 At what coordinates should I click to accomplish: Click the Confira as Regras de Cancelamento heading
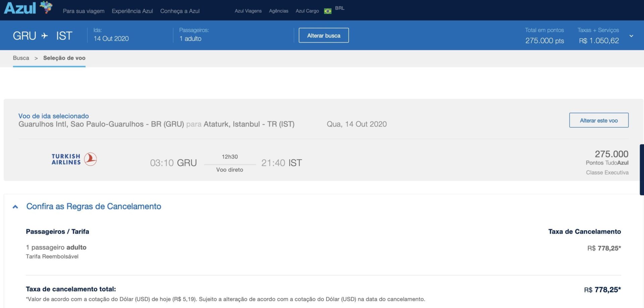pos(94,206)
